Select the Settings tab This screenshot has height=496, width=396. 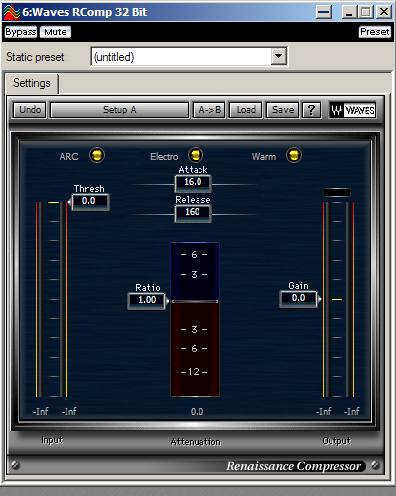click(32, 83)
